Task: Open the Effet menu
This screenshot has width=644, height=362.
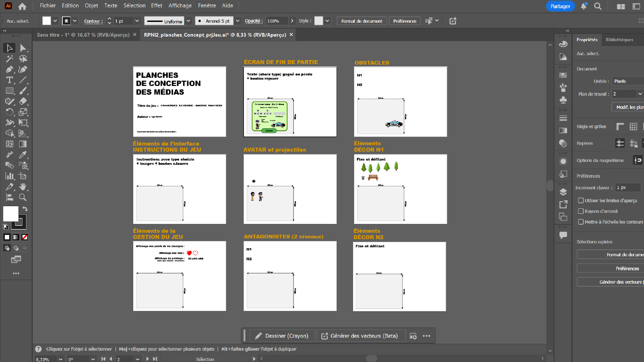Action: click(156, 6)
